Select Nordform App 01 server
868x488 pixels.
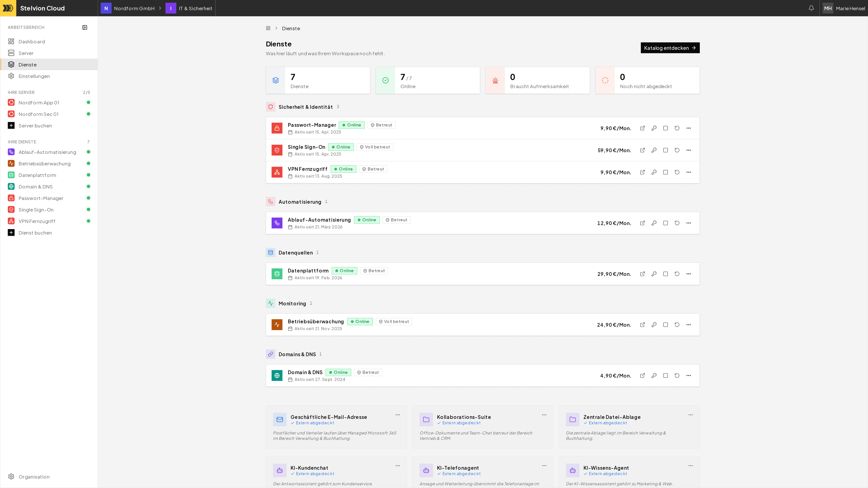(49, 102)
